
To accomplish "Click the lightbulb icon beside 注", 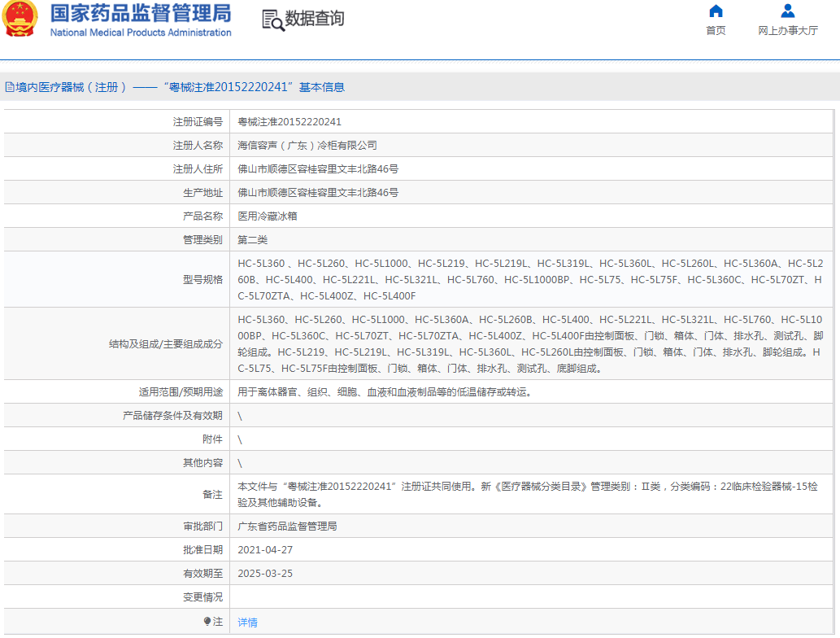I will pos(207,621).
